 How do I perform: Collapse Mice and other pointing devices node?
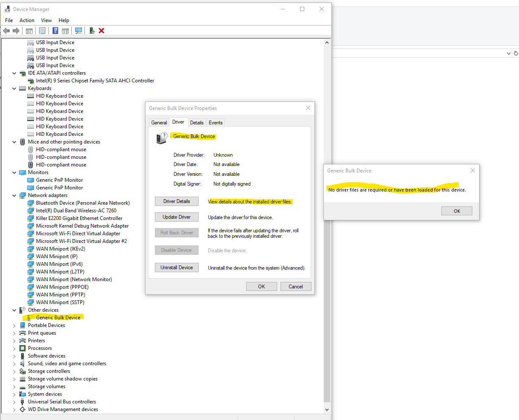point(14,142)
